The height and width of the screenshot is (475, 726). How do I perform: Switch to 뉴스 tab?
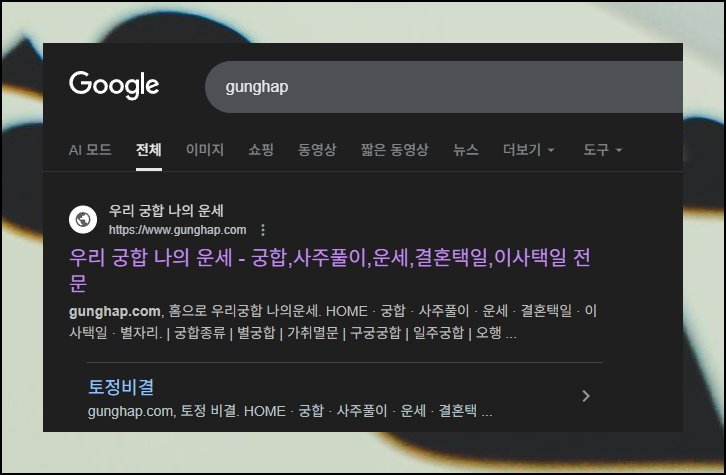(x=465, y=150)
